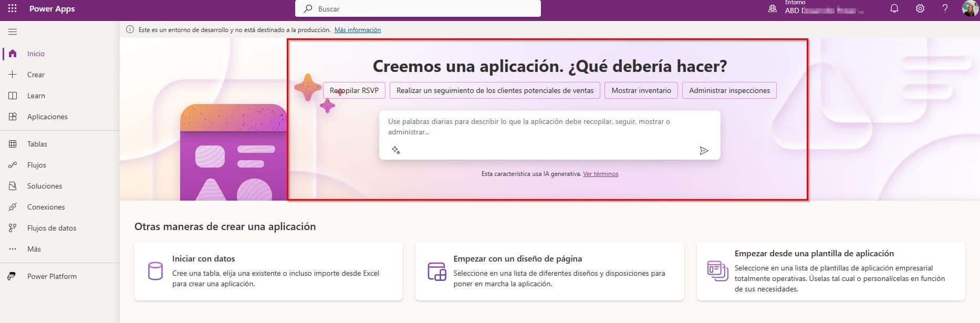Click the Conexiones plug icon
This screenshot has height=323, width=980.
pos(13,207)
